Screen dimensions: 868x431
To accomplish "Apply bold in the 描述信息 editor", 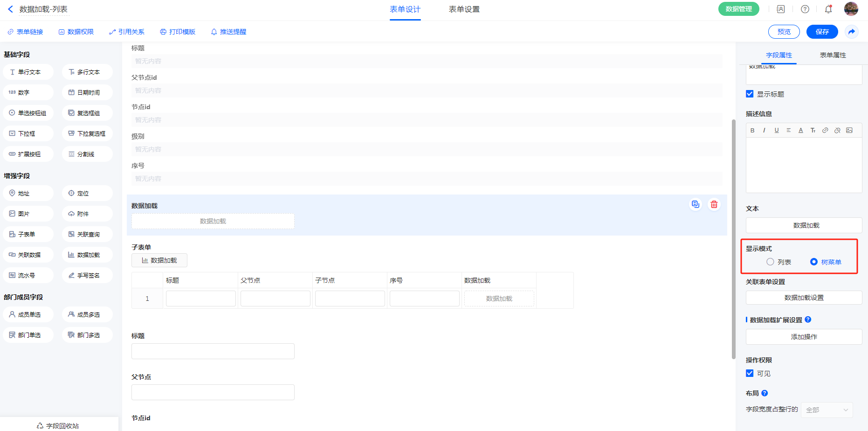I will tap(752, 131).
